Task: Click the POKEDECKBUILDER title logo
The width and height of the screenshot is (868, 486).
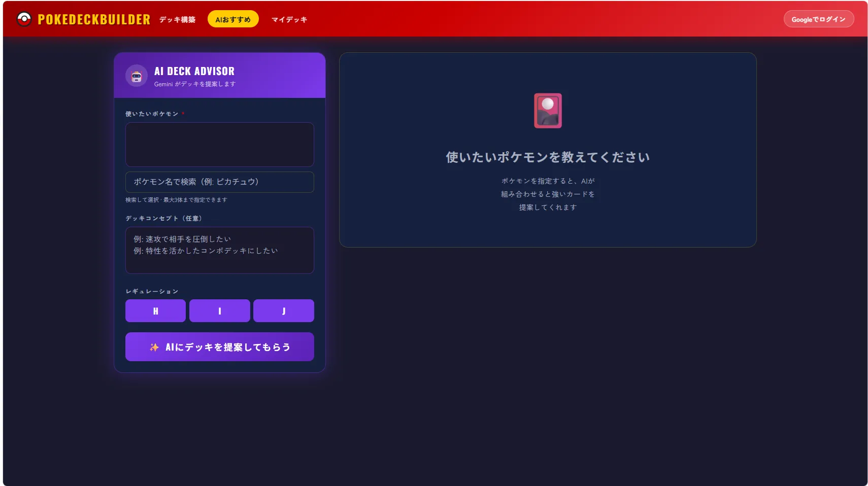Action: pyautogui.click(x=94, y=19)
